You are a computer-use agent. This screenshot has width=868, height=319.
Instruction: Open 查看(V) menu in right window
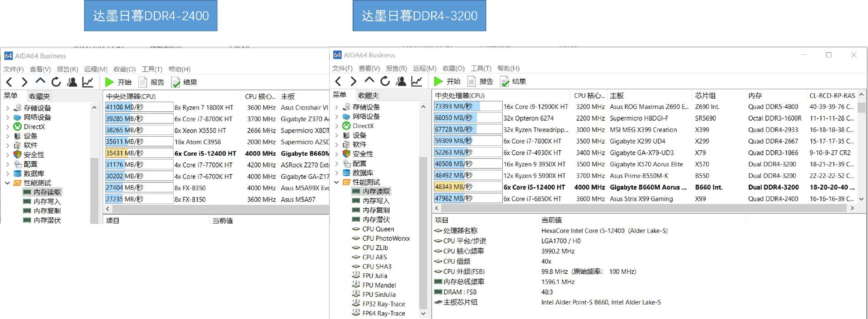pos(369,68)
